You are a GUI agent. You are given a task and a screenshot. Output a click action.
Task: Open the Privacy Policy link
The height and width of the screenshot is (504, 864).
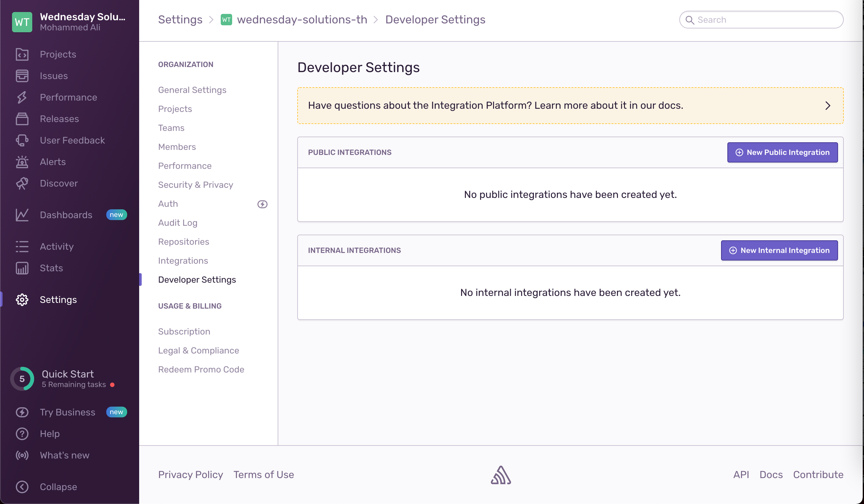coord(190,475)
